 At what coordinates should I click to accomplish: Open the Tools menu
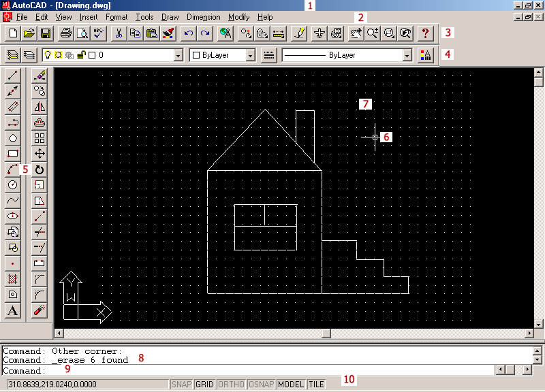tap(144, 17)
